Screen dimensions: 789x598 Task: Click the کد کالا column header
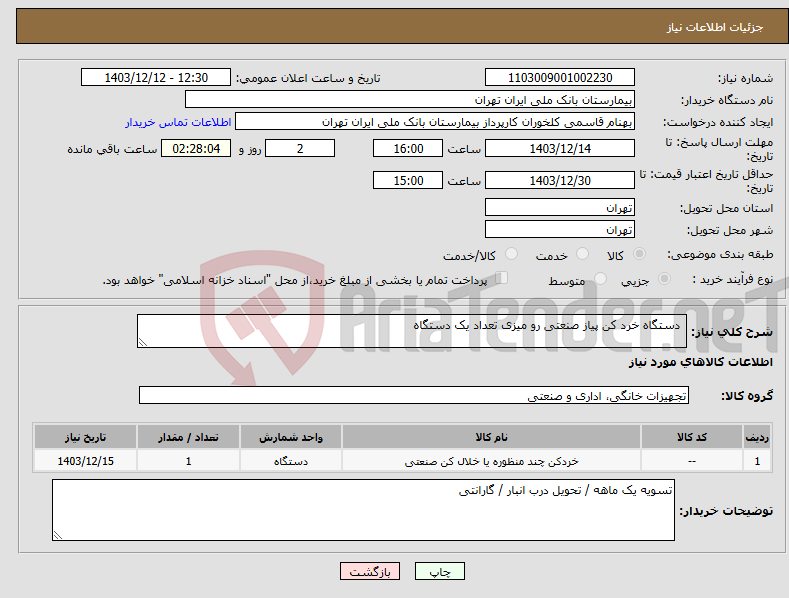click(692, 437)
